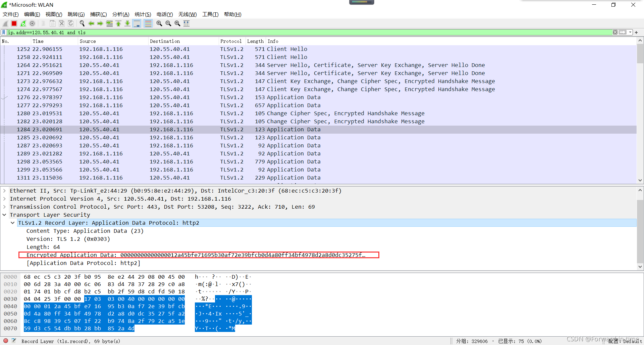Close the capture file icon

62,23
